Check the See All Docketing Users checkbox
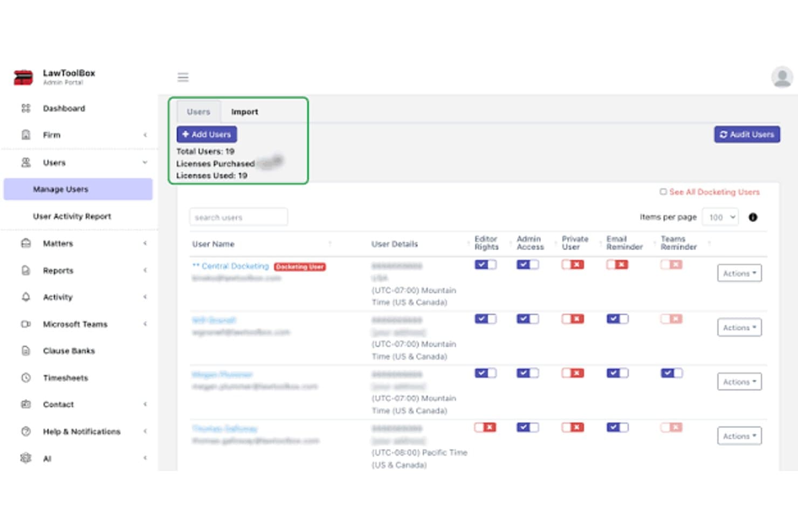The image size is (798, 532). (x=663, y=192)
